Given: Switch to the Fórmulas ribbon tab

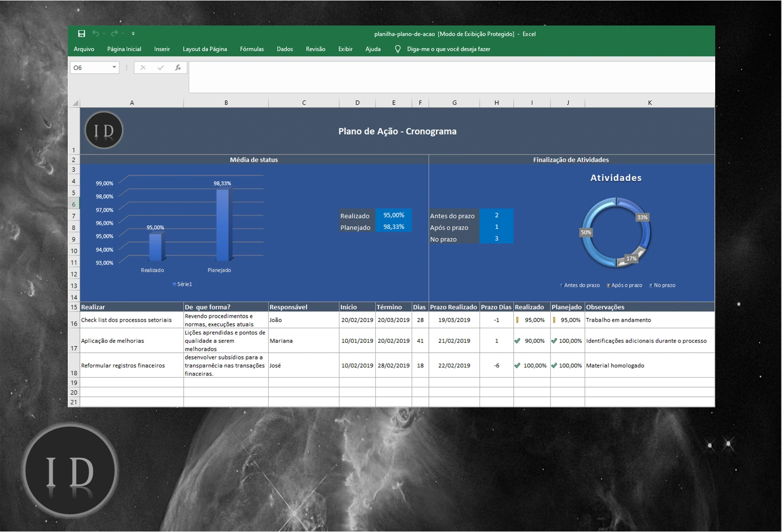Looking at the screenshot, I should tap(251, 49).
